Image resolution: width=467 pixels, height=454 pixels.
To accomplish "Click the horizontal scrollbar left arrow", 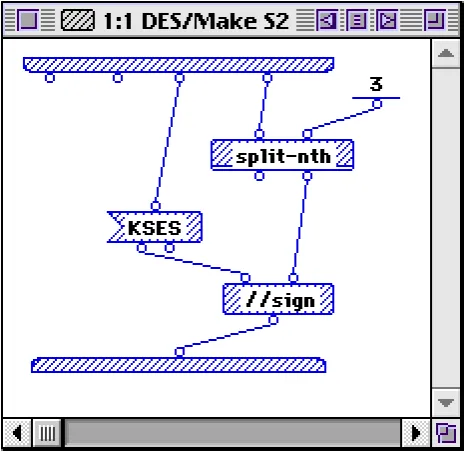I will 17,433.
